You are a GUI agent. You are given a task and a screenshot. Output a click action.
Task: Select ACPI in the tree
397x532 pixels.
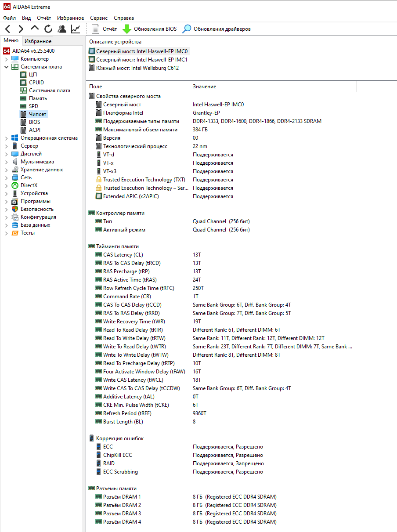34,130
